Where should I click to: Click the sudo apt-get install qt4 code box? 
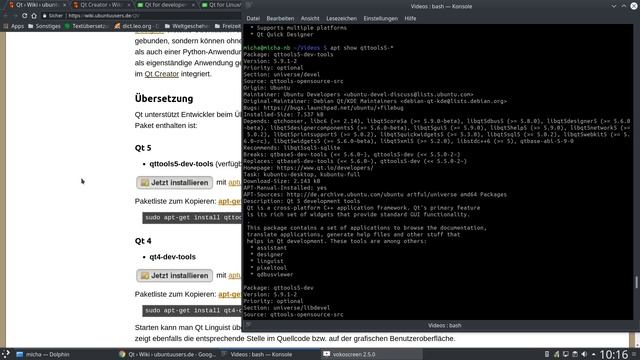[x=192, y=311]
